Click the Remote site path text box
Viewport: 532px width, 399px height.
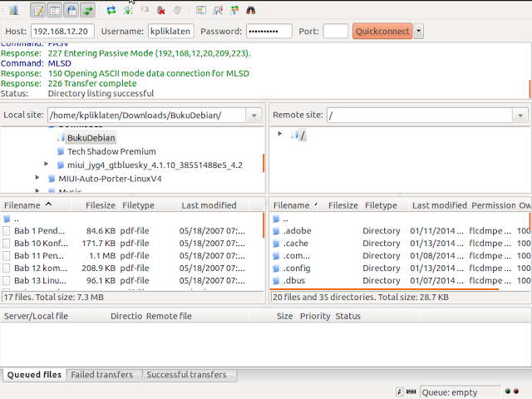point(420,116)
